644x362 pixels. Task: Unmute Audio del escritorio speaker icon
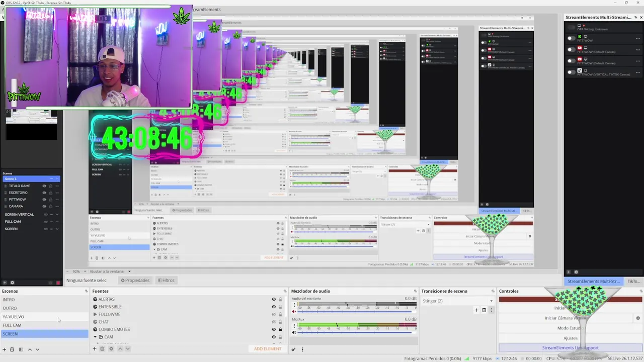point(294,312)
